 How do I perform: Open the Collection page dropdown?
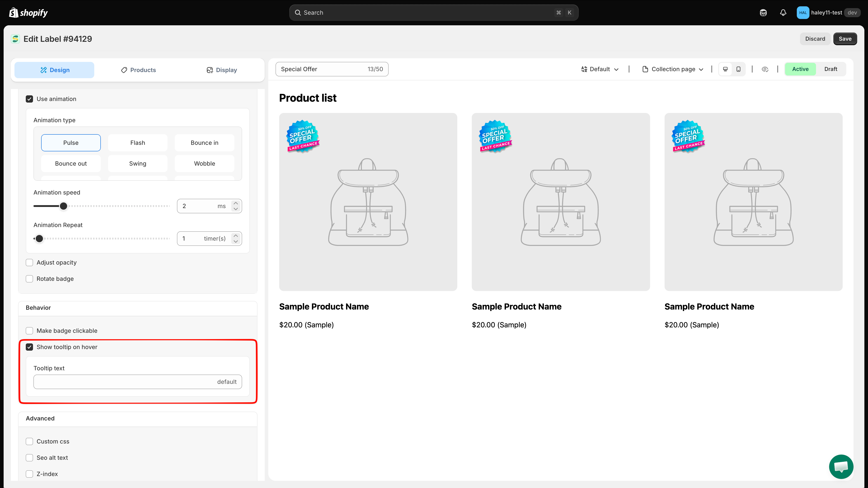673,69
